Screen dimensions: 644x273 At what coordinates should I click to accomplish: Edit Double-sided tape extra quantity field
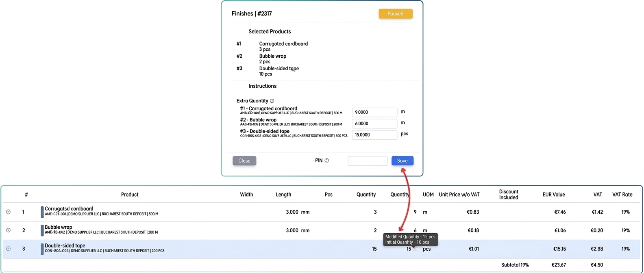pyautogui.click(x=374, y=135)
